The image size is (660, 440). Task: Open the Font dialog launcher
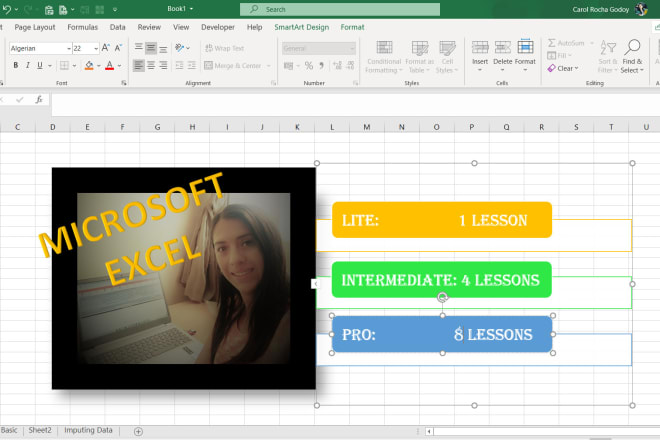pyautogui.click(x=124, y=83)
